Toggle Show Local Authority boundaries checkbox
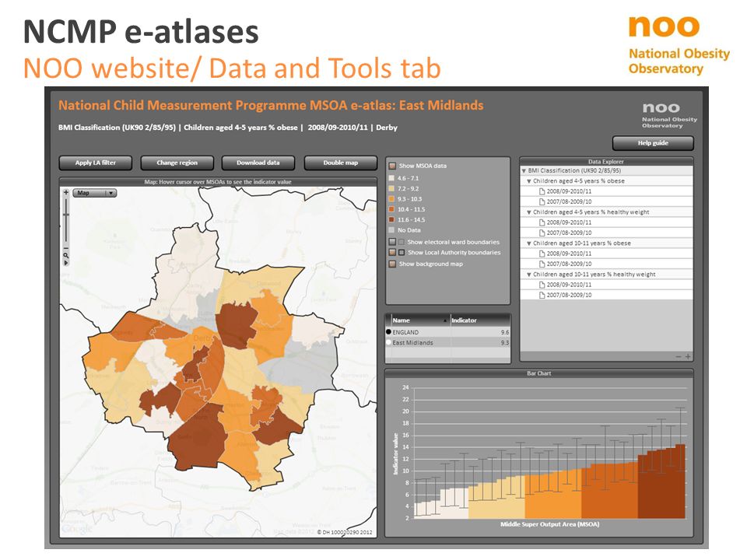The height and width of the screenshot is (560, 747). (392, 252)
